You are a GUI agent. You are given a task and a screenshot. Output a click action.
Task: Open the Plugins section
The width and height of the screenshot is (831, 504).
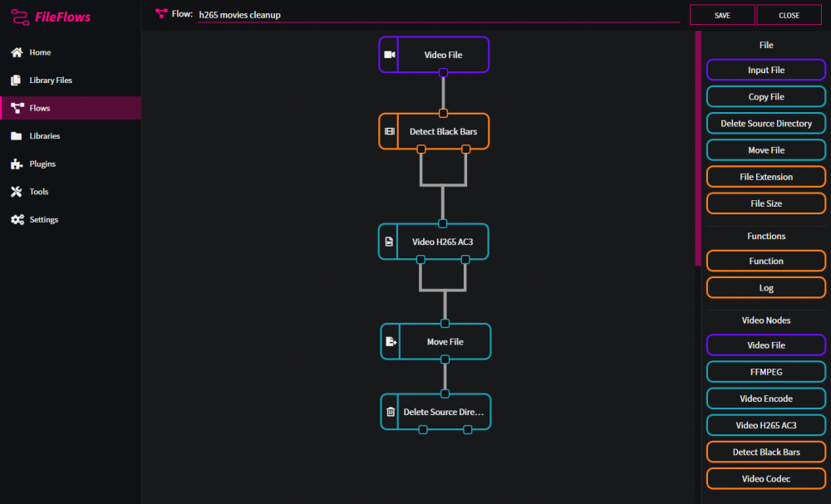(x=71, y=164)
